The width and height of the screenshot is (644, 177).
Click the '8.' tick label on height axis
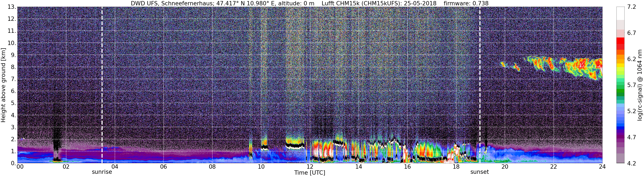pos(13,67)
